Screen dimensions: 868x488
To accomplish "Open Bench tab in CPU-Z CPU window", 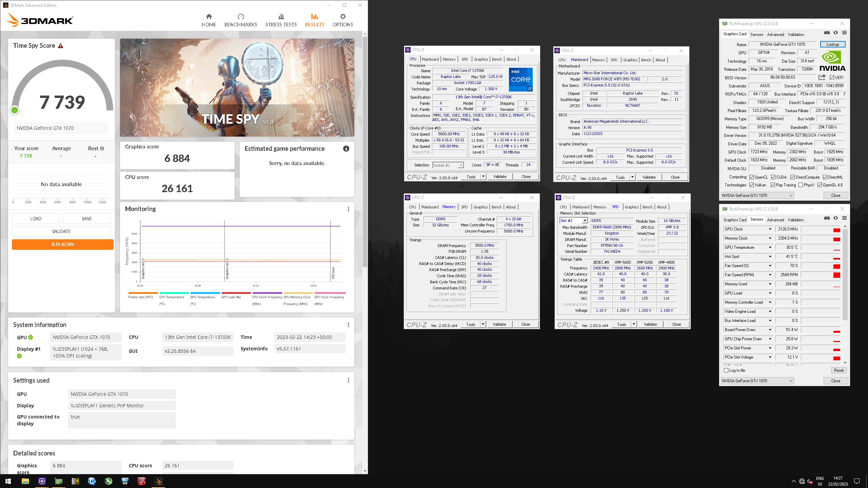I will pyautogui.click(x=497, y=59).
